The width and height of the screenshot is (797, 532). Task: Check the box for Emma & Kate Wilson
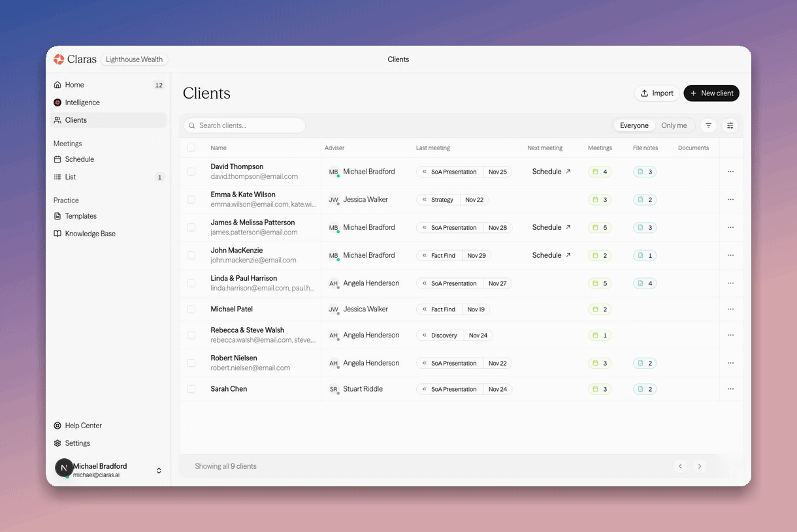coord(191,200)
